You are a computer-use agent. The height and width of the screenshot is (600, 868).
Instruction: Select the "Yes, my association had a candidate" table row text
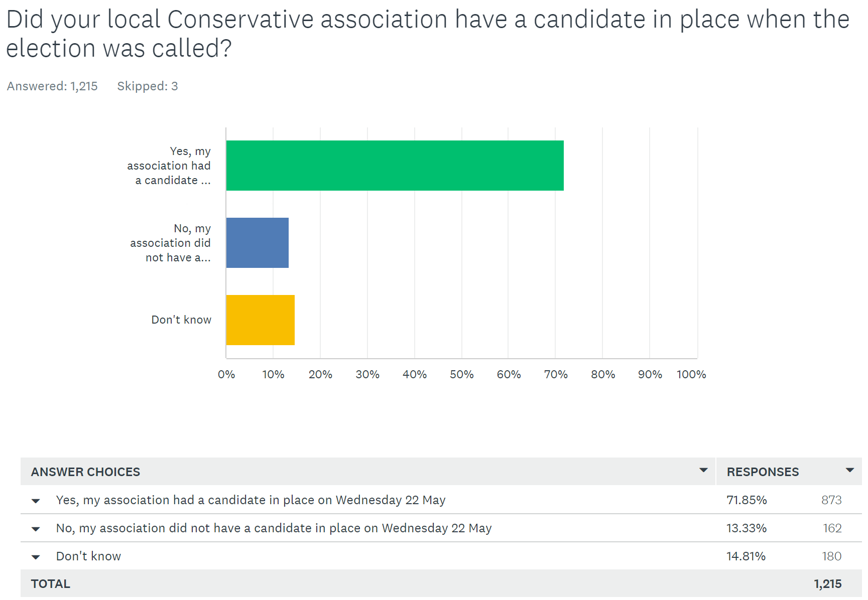click(x=251, y=500)
